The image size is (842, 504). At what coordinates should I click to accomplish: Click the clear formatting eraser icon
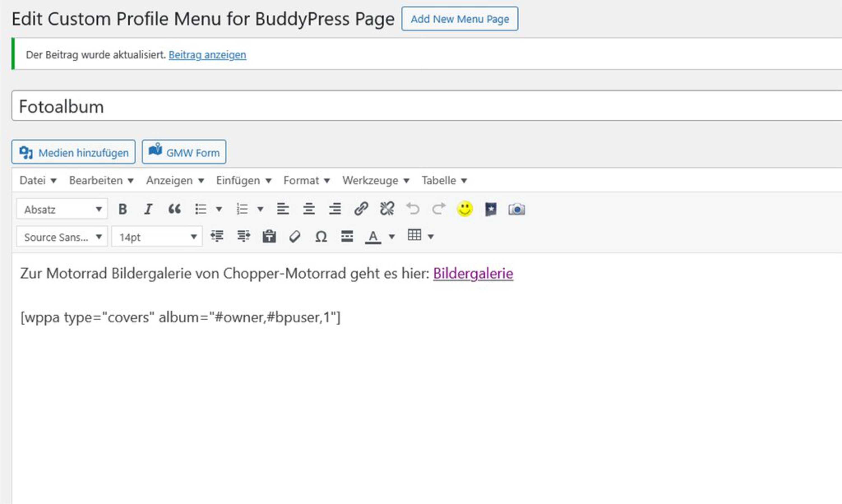tap(295, 236)
